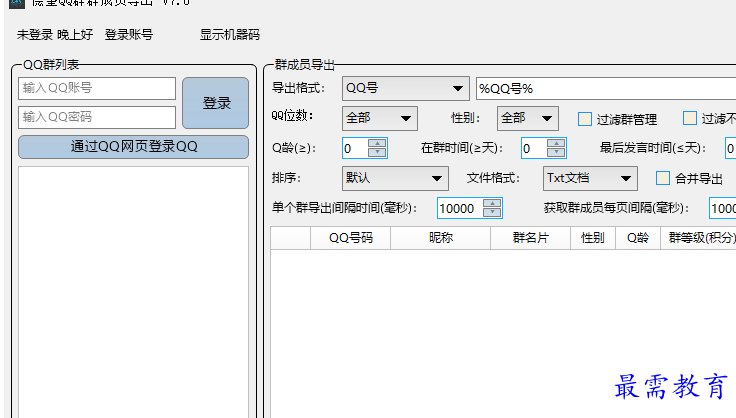Open the 显示机器码 menu item
This screenshot has width=736, height=418.
click(x=230, y=35)
